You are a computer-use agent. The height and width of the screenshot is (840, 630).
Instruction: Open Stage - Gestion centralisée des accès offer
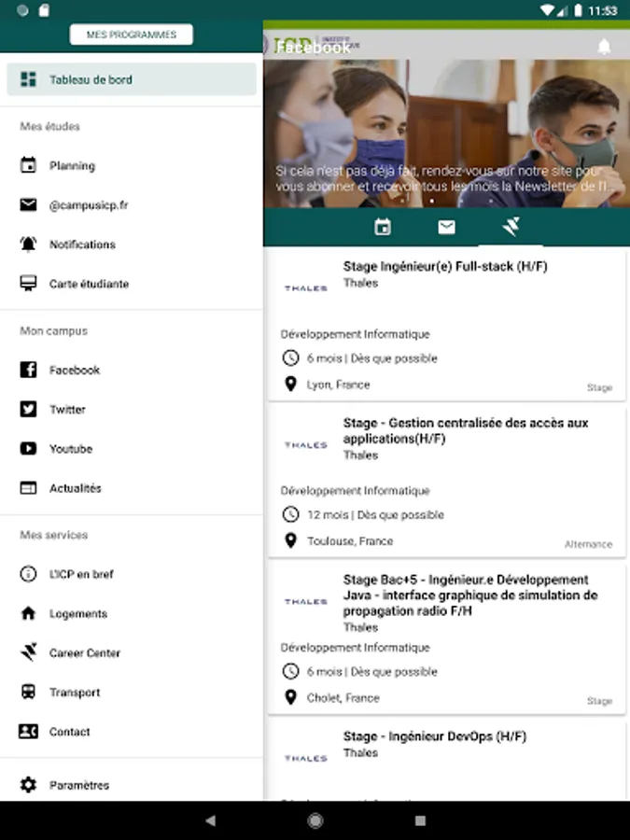pos(446,481)
